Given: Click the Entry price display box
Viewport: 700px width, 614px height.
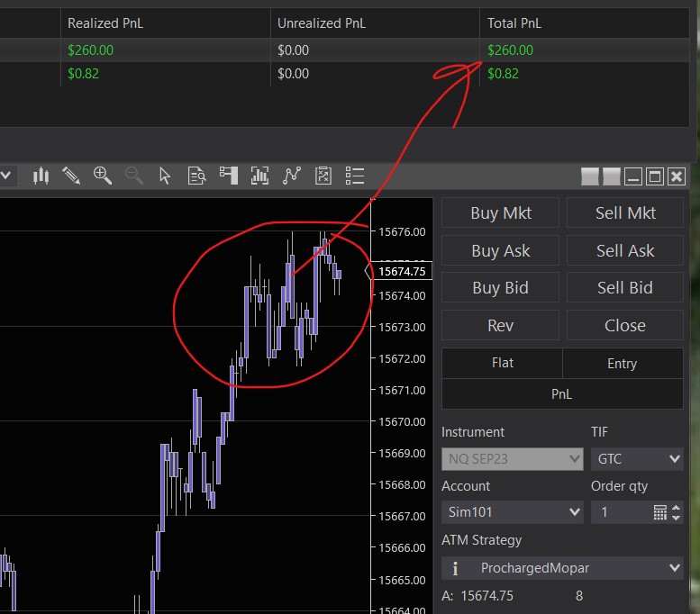Looking at the screenshot, I should tap(623, 363).
